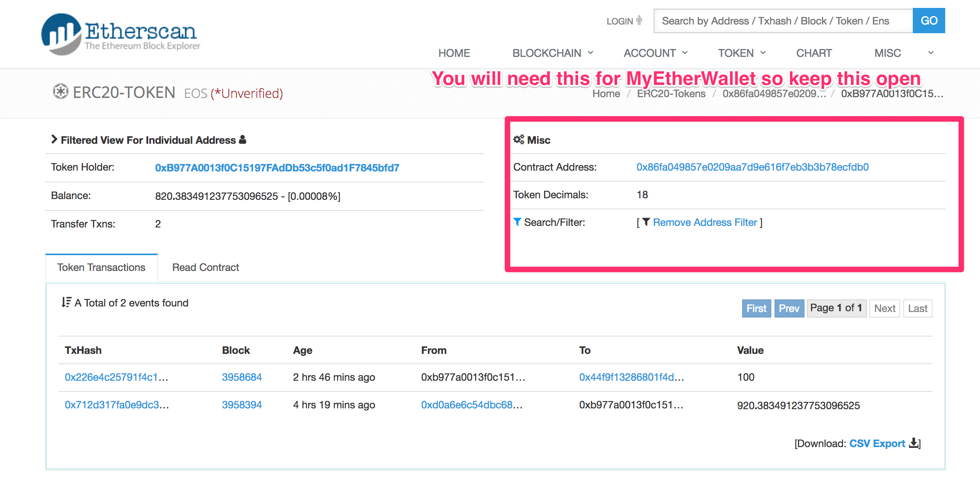Click the Last pagination button
The width and height of the screenshot is (980, 485).
918,308
